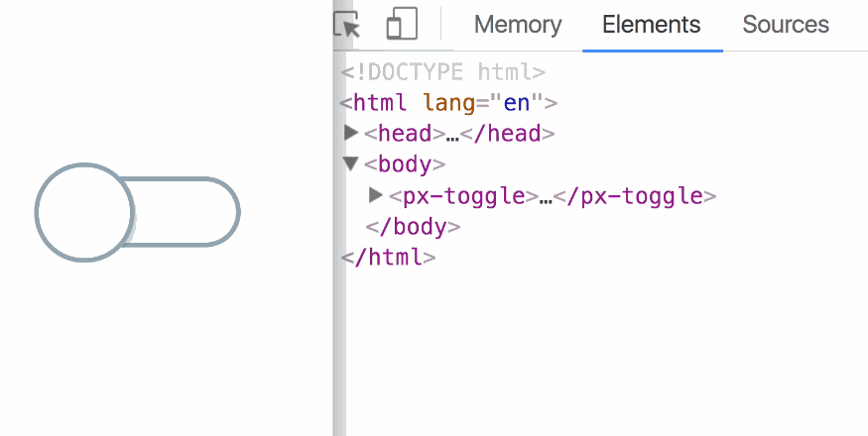Screen dimensions: 868x436
Task: Click the round toggle switch knob
Action: point(84,212)
